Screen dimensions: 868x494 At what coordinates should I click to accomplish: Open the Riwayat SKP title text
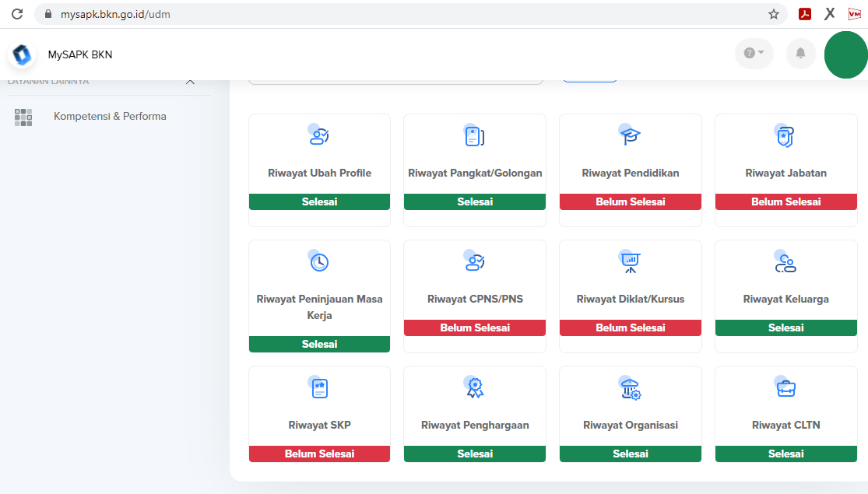[319, 426]
